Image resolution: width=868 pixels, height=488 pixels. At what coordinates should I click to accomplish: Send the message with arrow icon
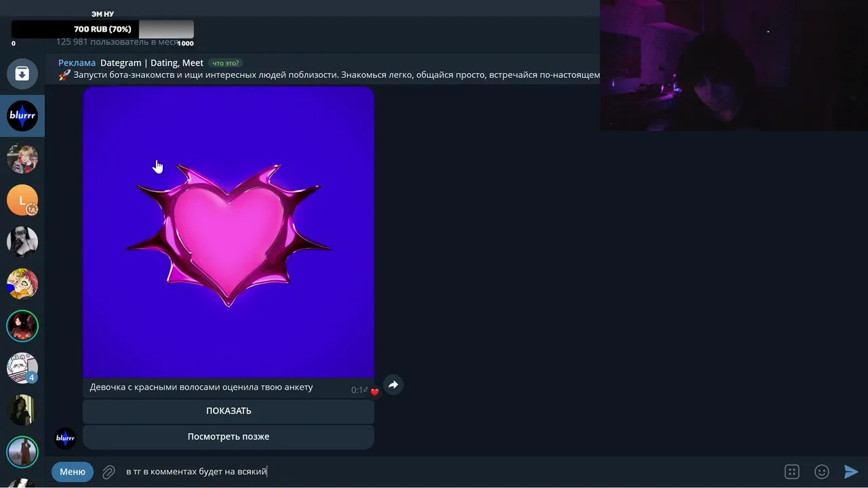pyautogui.click(x=851, y=472)
